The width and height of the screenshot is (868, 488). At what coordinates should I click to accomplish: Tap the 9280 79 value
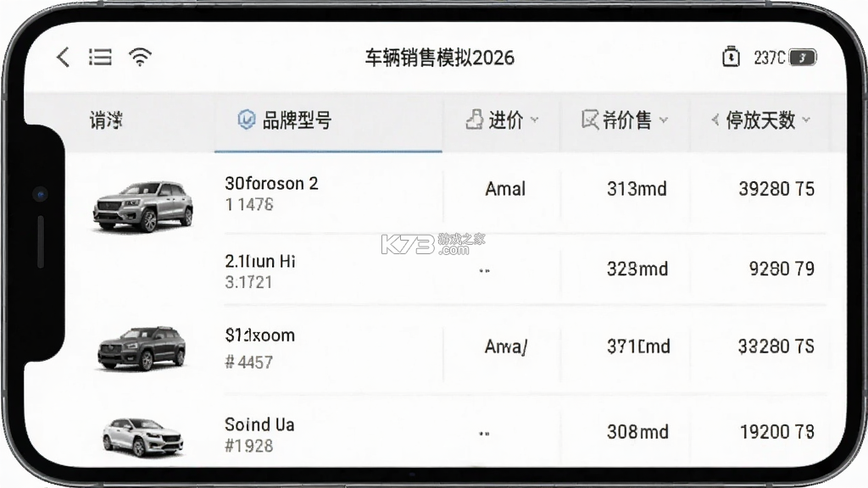point(782,269)
